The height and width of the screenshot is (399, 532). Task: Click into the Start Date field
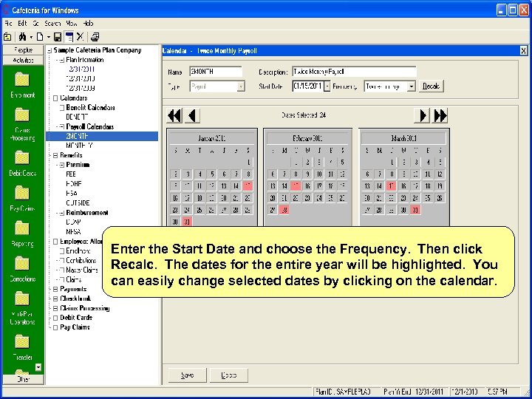(307, 86)
